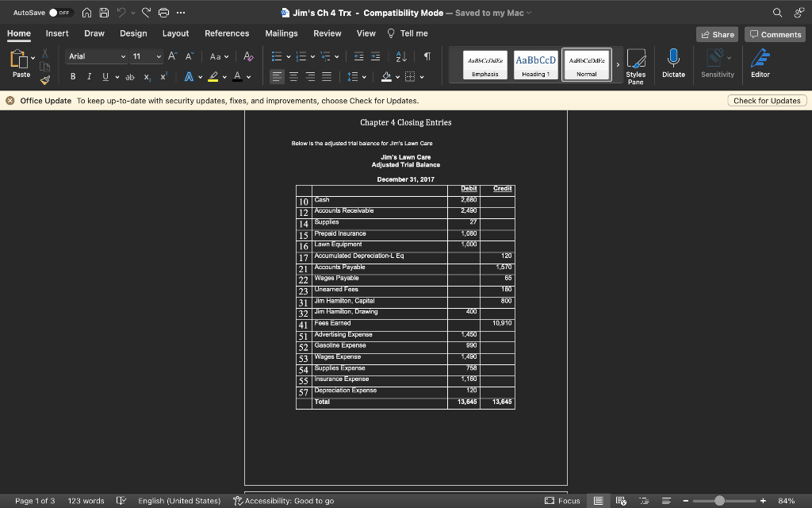
Task: Open Change Case Aa dropdown
Action: 219,56
